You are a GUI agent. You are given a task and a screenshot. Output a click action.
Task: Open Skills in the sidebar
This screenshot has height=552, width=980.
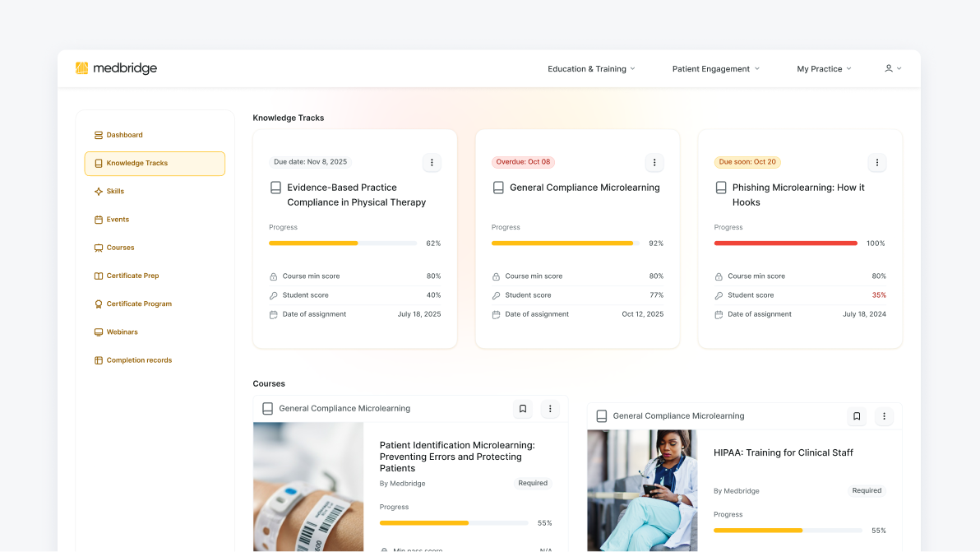155,192
